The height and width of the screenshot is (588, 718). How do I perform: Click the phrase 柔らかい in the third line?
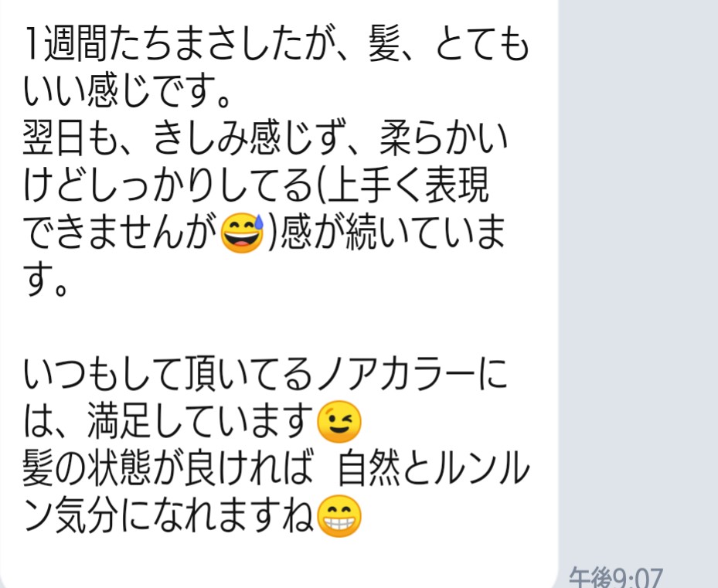[x=444, y=139]
